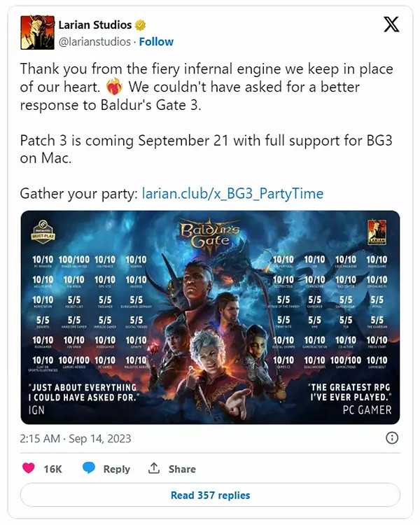Follow the Larian Studios account

[x=156, y=42]
